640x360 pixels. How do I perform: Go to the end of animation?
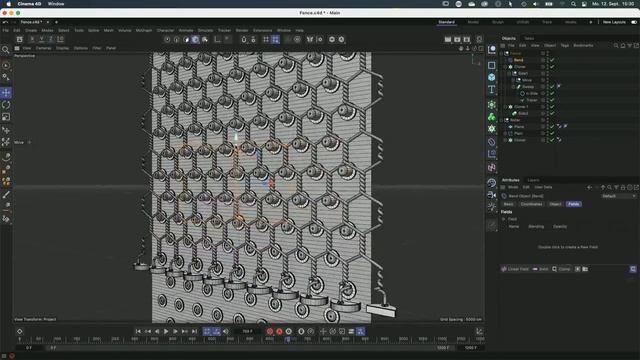tap(194, 331)
